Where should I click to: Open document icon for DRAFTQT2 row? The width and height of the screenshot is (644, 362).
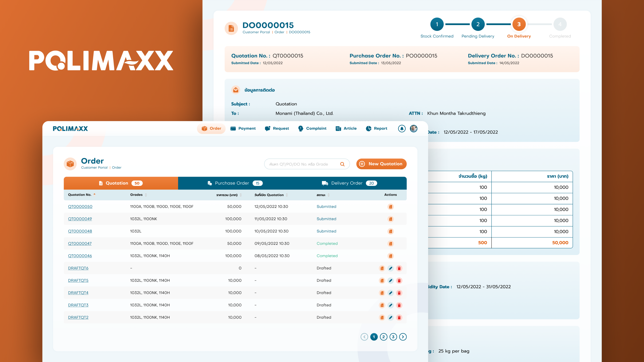click(382, 318)
